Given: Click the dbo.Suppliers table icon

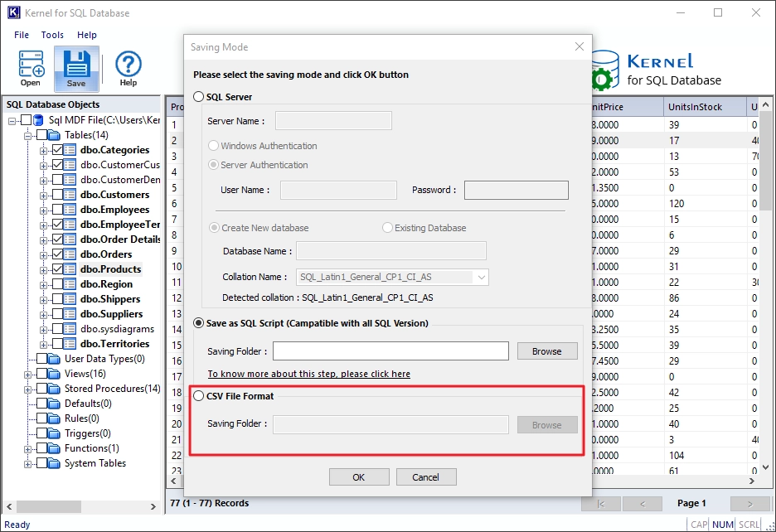Looking at the screenshot, I should [x=70, y=314].
